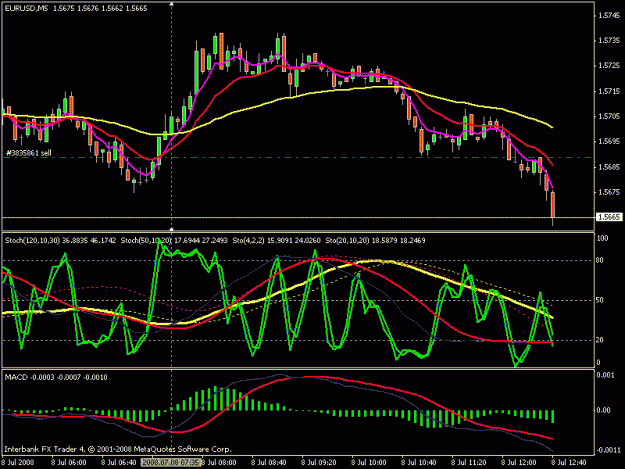
Task: Click the 0.001 value on MACD scale
Action: 605,375
